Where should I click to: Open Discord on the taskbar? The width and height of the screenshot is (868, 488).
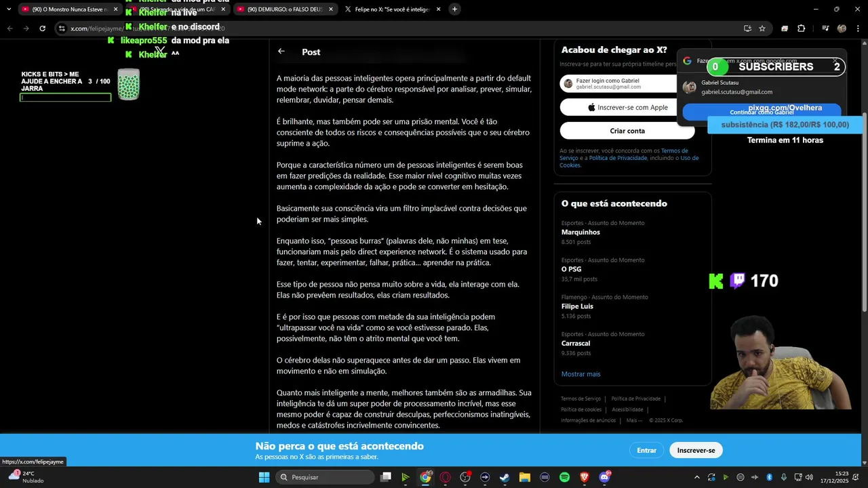[x=605, y=477]
